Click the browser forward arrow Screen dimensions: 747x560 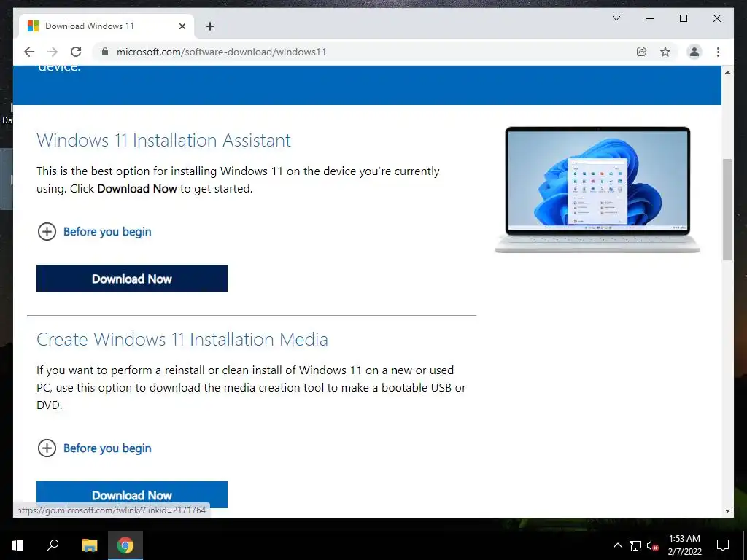(x=53, y=52)
